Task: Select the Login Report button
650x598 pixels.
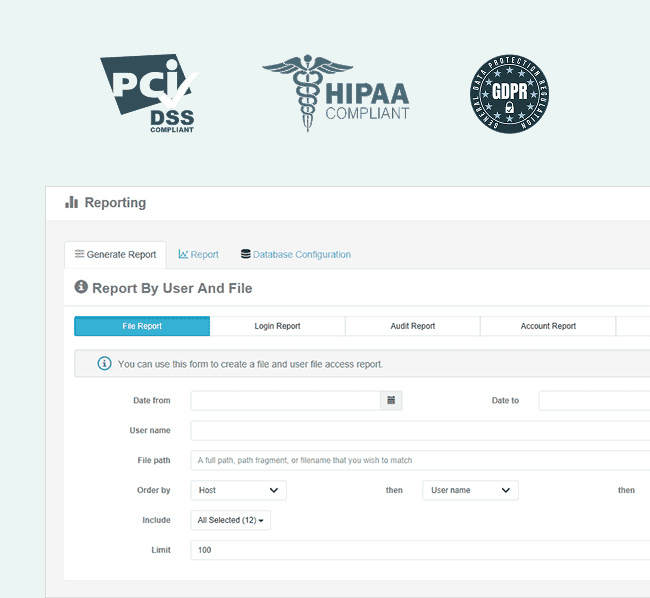Action: [x=277, y=326]
